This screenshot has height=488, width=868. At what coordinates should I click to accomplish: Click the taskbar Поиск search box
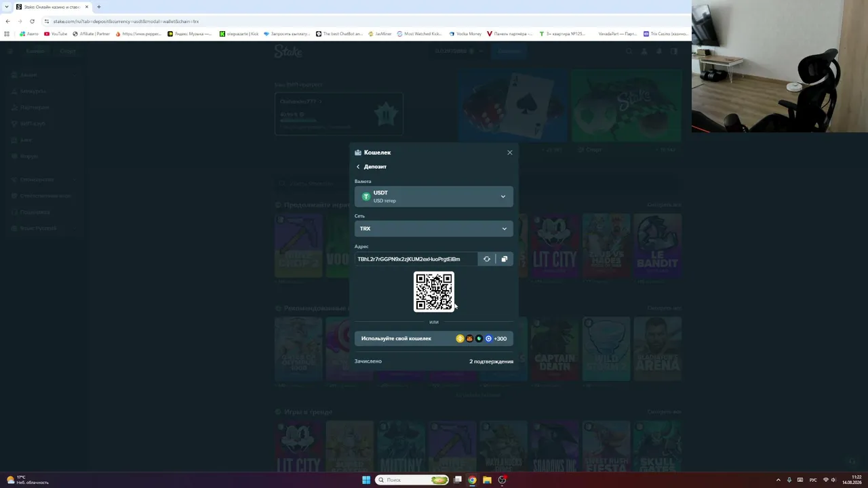(413, 480)
